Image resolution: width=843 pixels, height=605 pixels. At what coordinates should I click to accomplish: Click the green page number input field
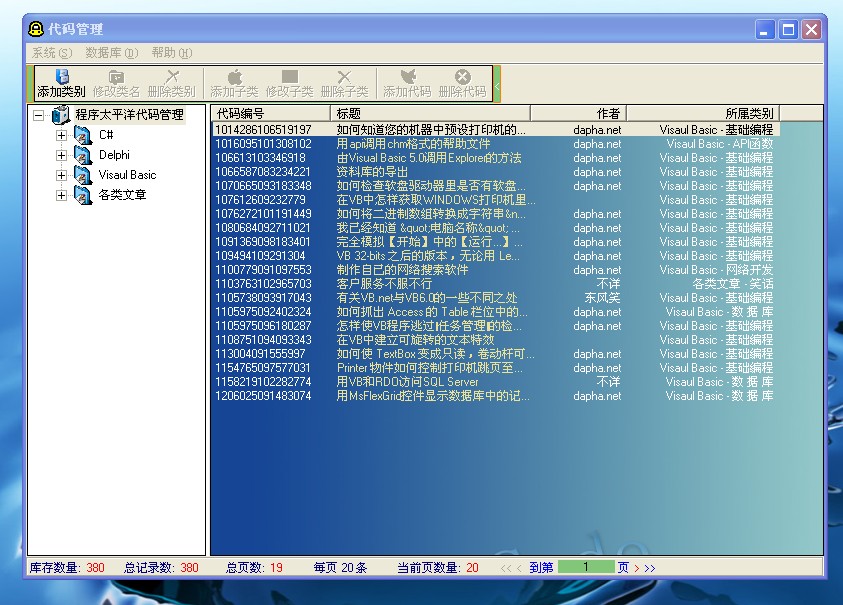click(586, 567)
